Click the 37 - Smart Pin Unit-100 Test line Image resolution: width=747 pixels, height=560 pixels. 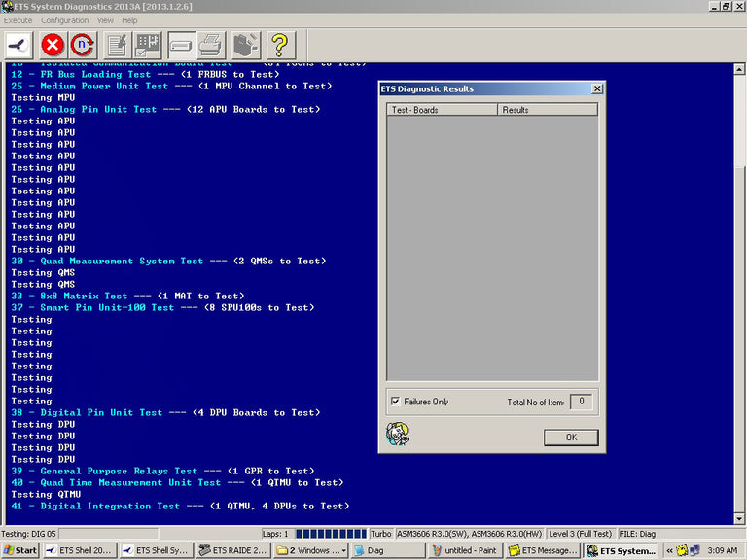[x=163, y=307]
